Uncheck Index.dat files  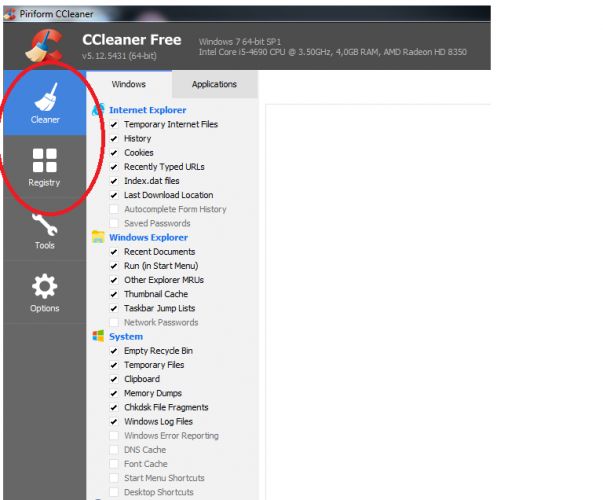114,181
